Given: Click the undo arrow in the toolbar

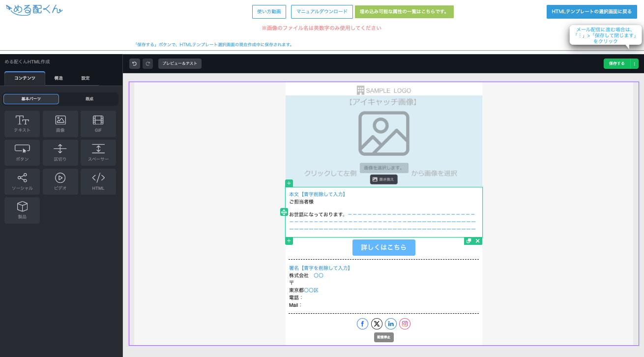Looking at the screenshot, I should pos(135,63).
